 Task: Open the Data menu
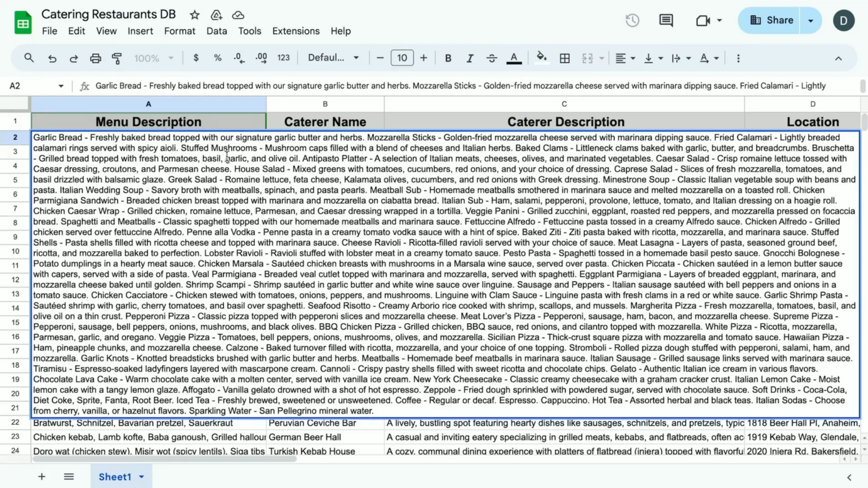(x=216, y=31)
